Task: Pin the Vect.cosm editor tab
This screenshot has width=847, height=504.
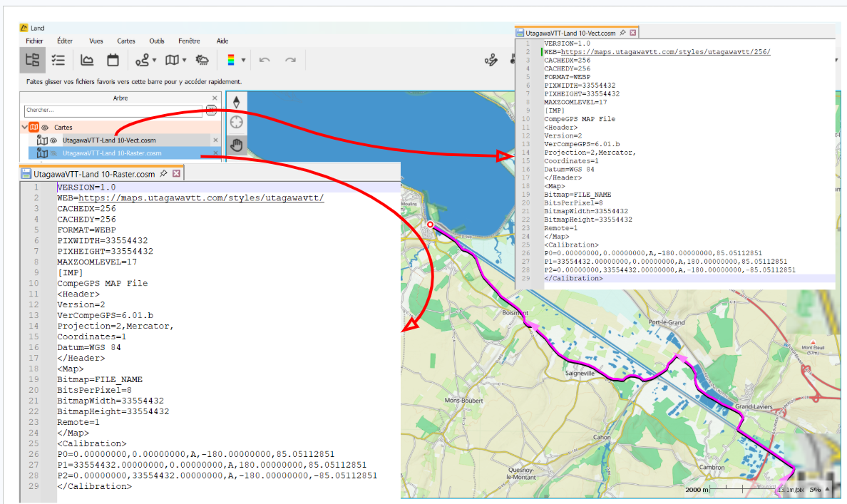Action: tap(623, 32)
